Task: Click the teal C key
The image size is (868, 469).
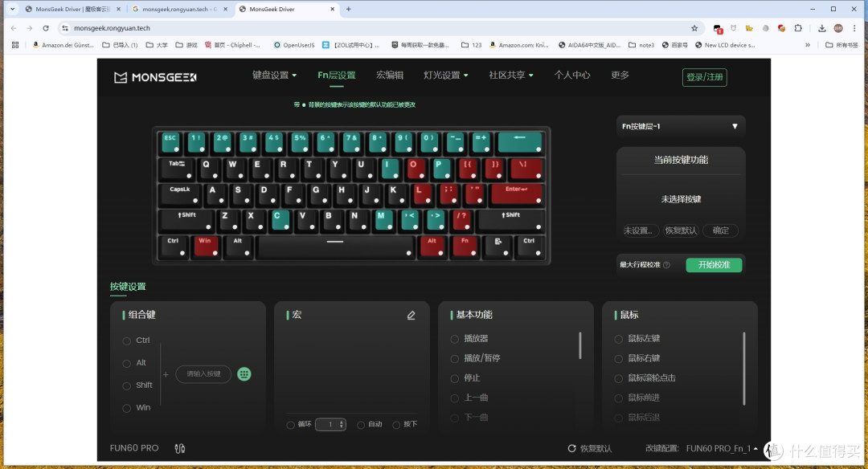Action: coord(280,219)
